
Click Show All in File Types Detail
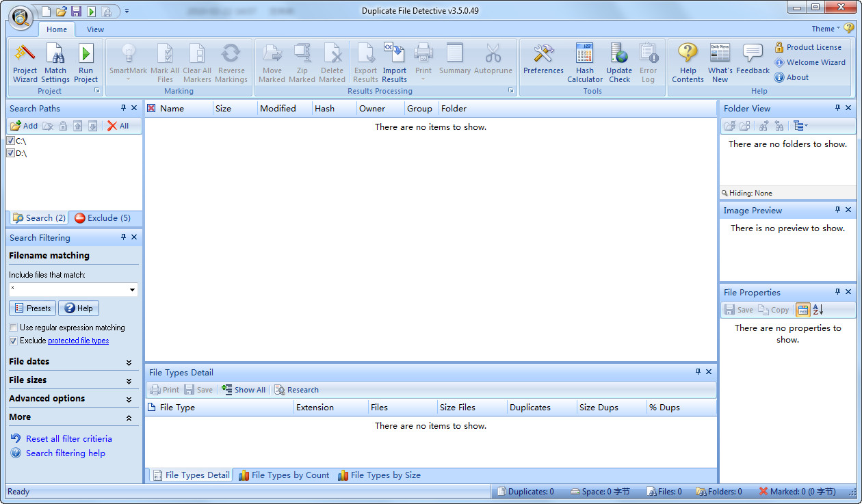[244, 390]
